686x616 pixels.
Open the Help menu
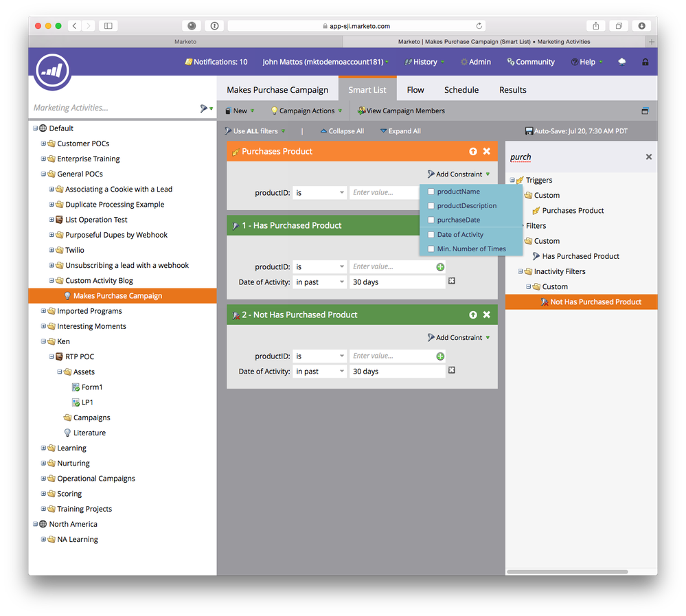click(587, 62)
